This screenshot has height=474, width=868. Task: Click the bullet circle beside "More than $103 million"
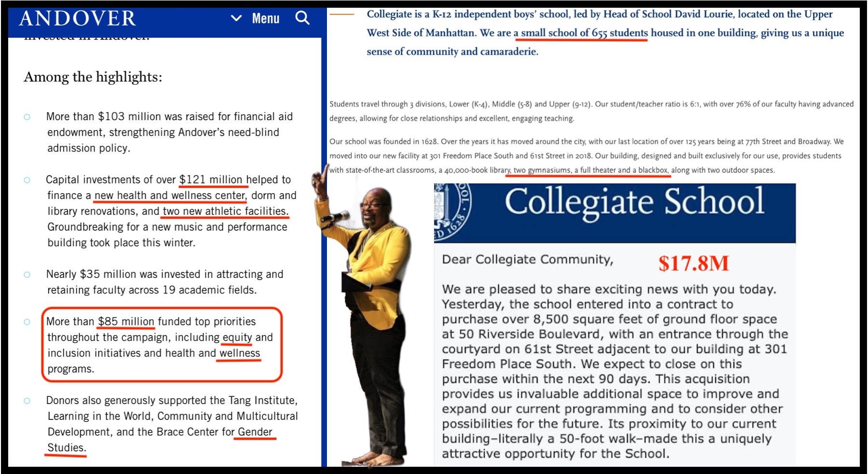click(27, 117)
